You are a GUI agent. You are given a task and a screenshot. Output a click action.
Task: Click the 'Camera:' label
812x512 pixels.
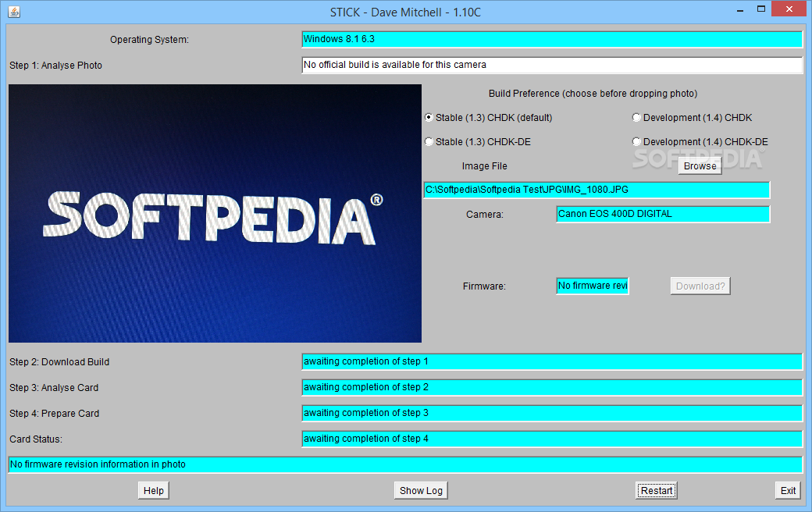click(x=485, y=215)
